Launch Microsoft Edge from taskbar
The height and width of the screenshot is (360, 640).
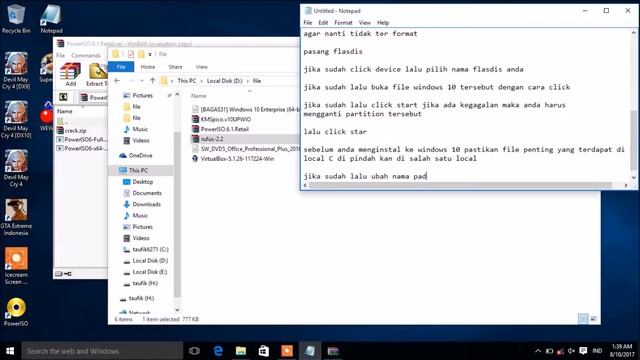(x=218, y=351)
